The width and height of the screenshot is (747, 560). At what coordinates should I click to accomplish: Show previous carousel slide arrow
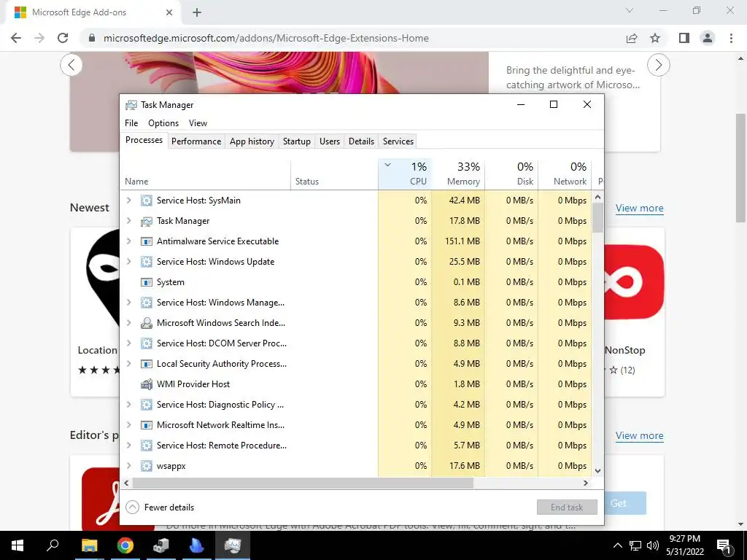(71, 65)
